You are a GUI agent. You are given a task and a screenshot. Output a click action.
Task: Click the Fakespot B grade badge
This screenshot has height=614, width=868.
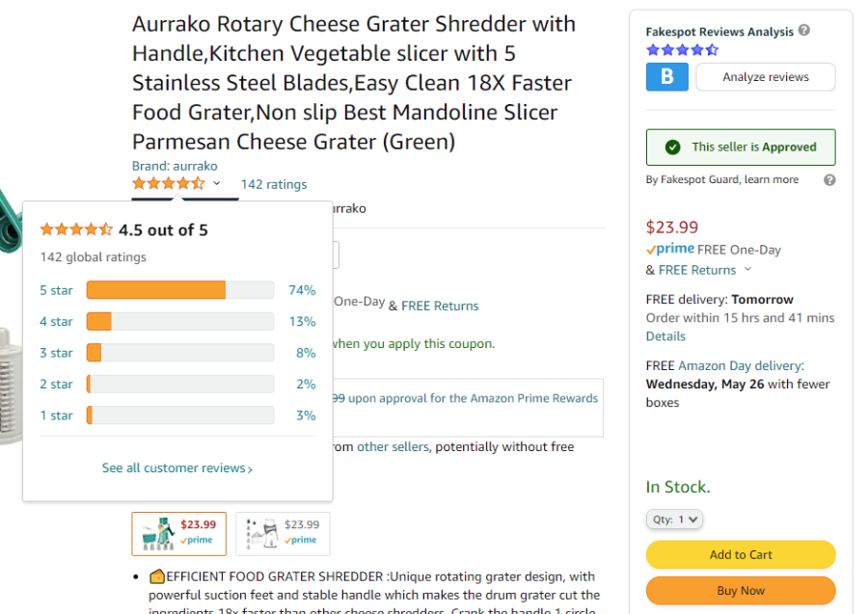tap(667, 77)
